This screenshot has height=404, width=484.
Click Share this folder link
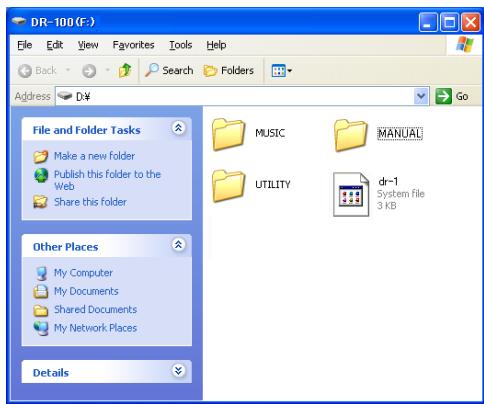90,202
